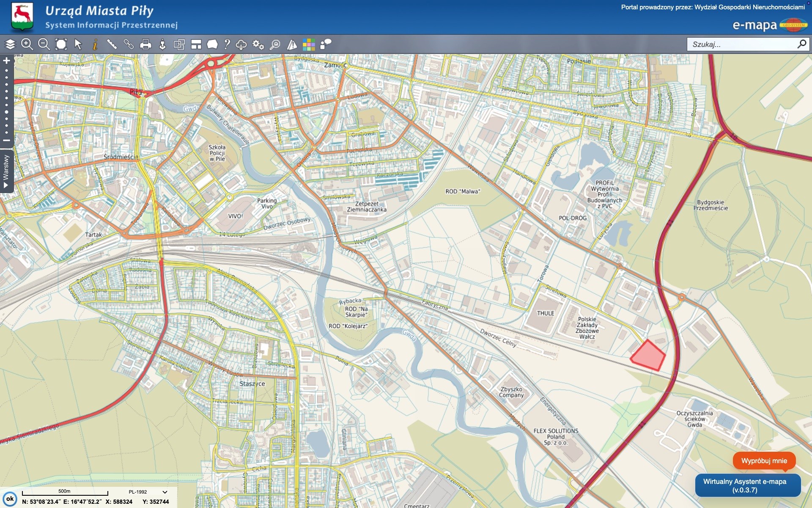812x508 pixels.
Task: Activate the object information tool
Action: (95, 44)
